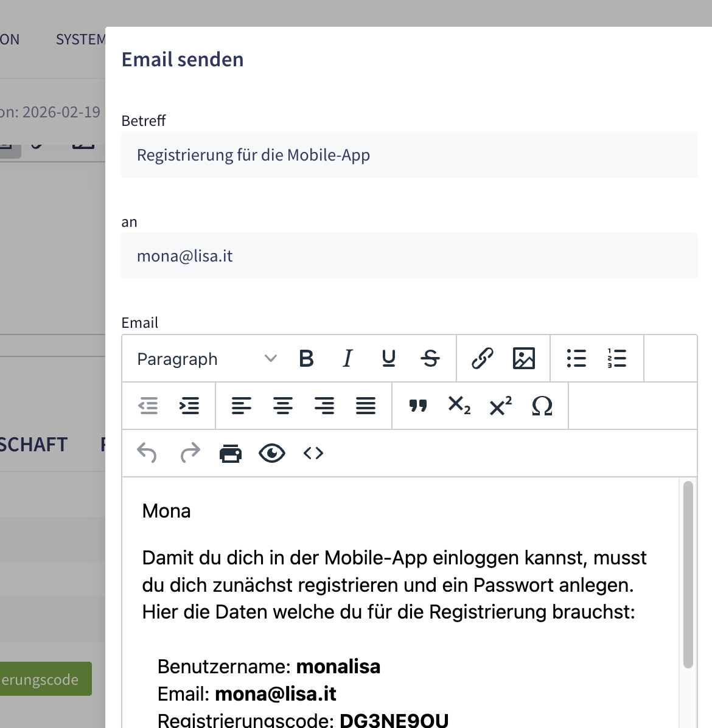Underline the selected text
712x728 pixels.
(389, 359)
